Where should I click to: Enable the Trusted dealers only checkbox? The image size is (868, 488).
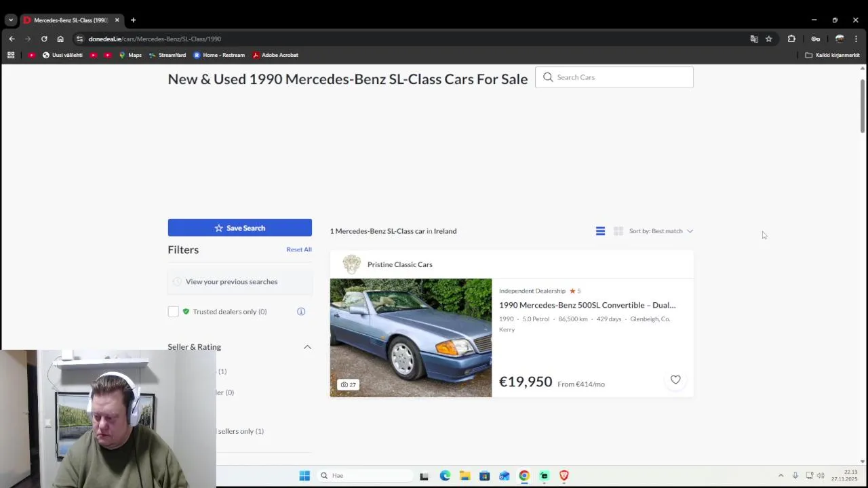point(174,311)
